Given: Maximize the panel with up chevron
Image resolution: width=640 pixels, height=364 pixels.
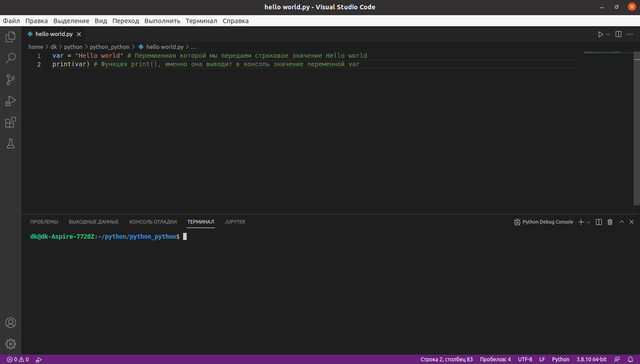Looking at the screenshot, I should 621,222.
